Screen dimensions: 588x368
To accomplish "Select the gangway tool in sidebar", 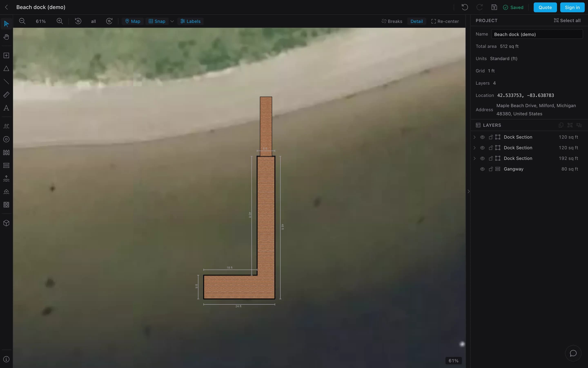I will (x=6, y=166).
